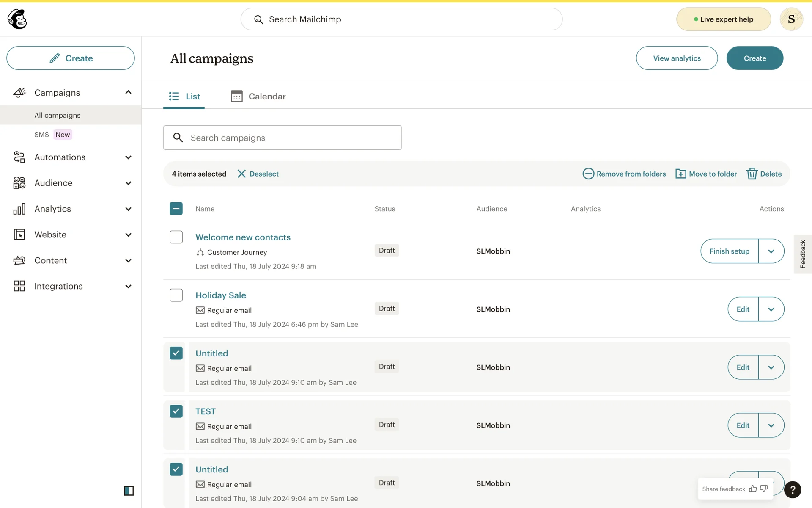This screenshot has height=508, width=812.
Task: Open dropdown arrow next to Finish setup
Action: pyautogui.click(x=771, y=251)
